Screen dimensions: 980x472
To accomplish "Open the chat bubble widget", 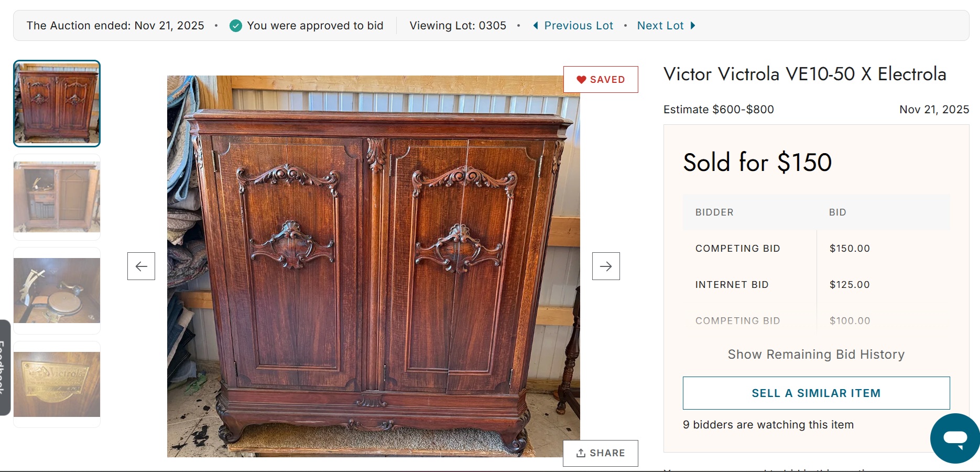I will pyautogui.click(x=955, y=438).
